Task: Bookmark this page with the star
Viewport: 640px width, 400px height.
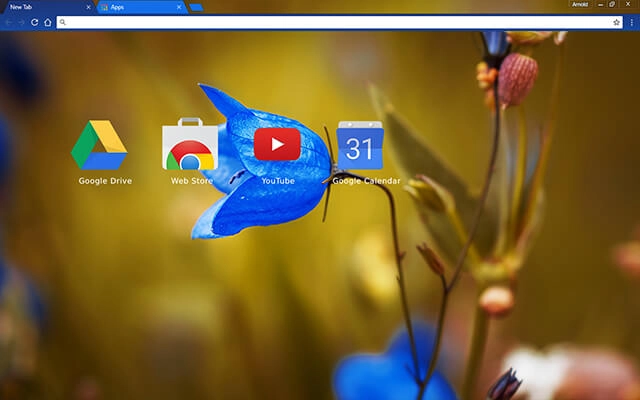Action: [x=616, y=22]
